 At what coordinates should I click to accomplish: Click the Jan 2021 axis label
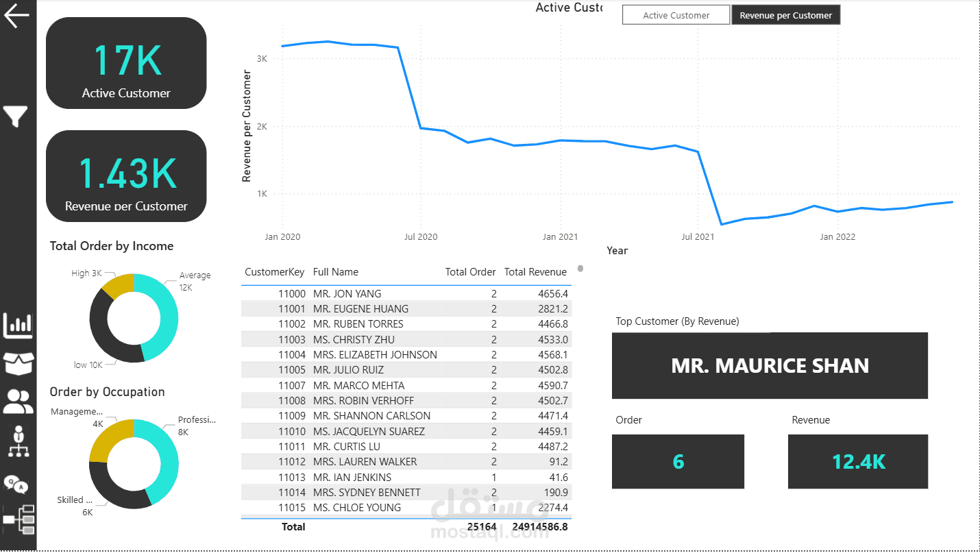(560, 237)
